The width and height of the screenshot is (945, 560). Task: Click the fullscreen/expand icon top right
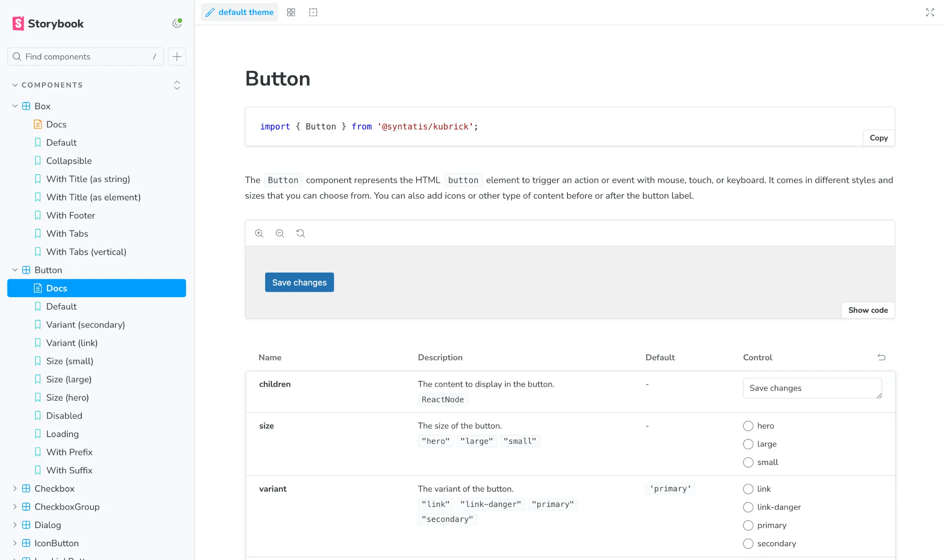930,12
